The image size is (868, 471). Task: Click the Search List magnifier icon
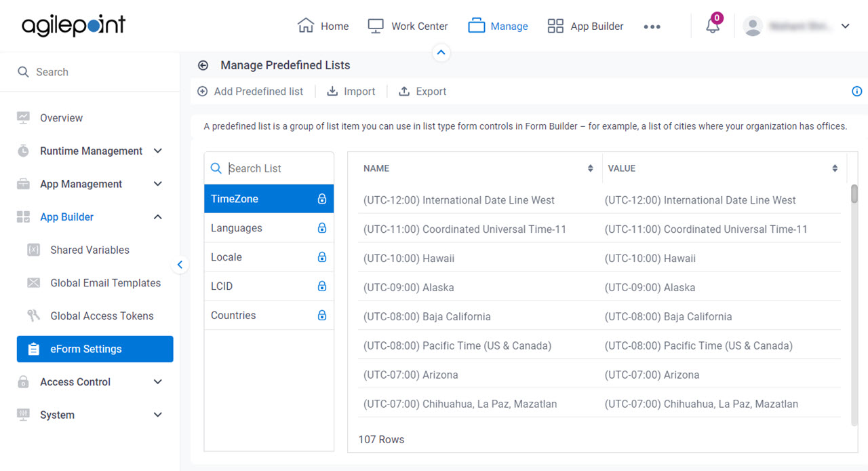pyautogui.click(x=216, y=168)
